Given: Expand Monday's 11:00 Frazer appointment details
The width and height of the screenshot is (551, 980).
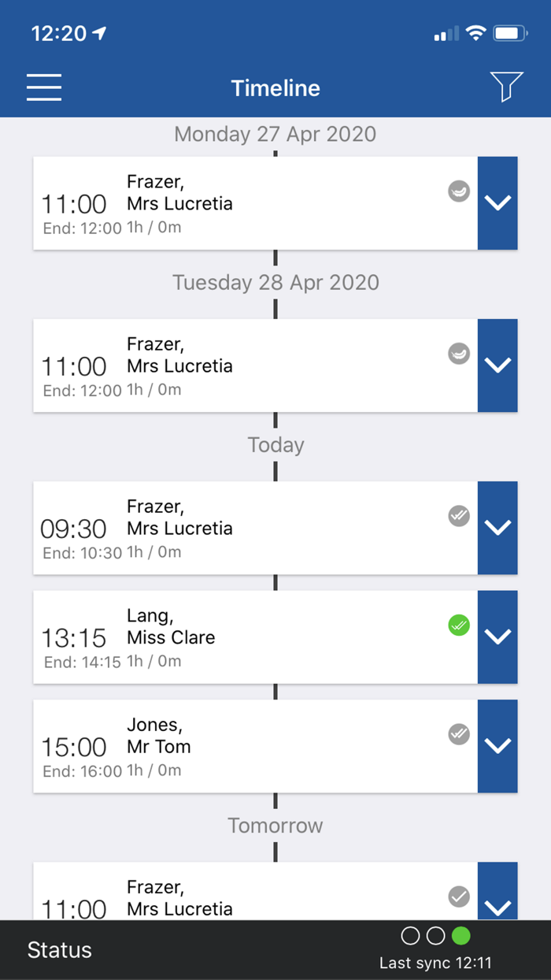Looking at the screenshot, I should pos(497,203).
